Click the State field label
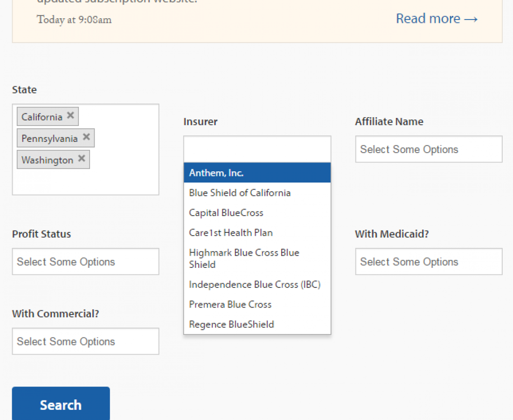The image size is (513, 420). (x=25, y=90)
